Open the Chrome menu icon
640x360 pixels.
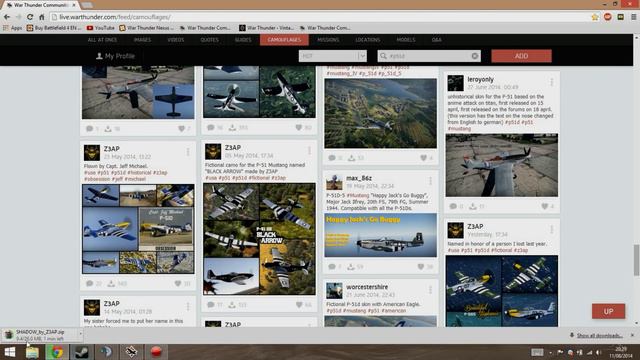[633, 17]
